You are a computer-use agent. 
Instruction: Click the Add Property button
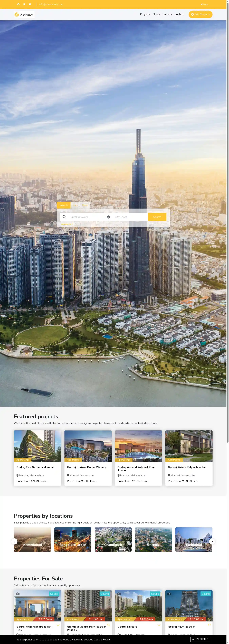[x=201, y=15]
